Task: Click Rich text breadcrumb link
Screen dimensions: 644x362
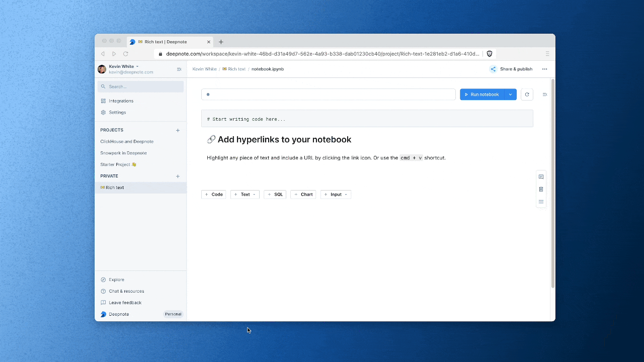Action: pyautogui.click(x=234, y=69)
